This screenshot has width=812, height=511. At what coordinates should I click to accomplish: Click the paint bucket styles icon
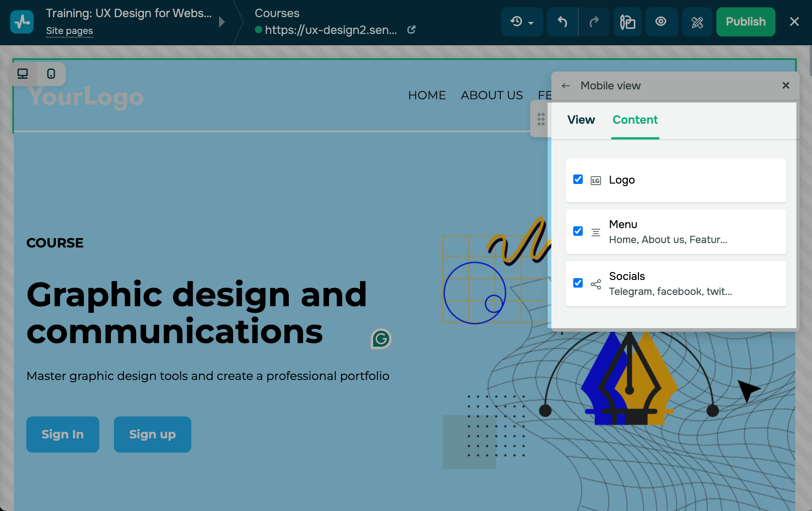628,22
